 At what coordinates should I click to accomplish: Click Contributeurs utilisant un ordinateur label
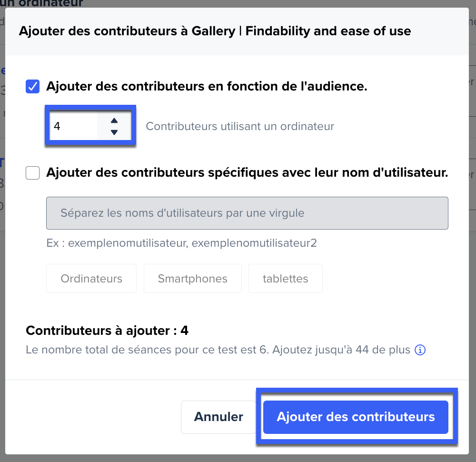coord(240,126)
